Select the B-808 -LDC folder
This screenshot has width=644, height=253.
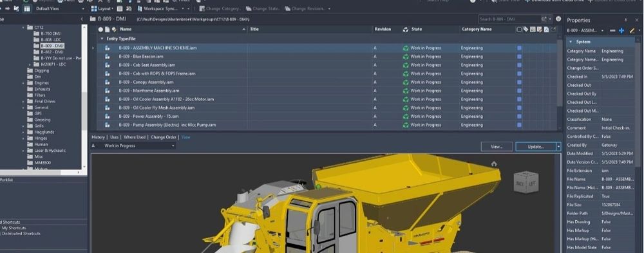[x=50, y=40]
